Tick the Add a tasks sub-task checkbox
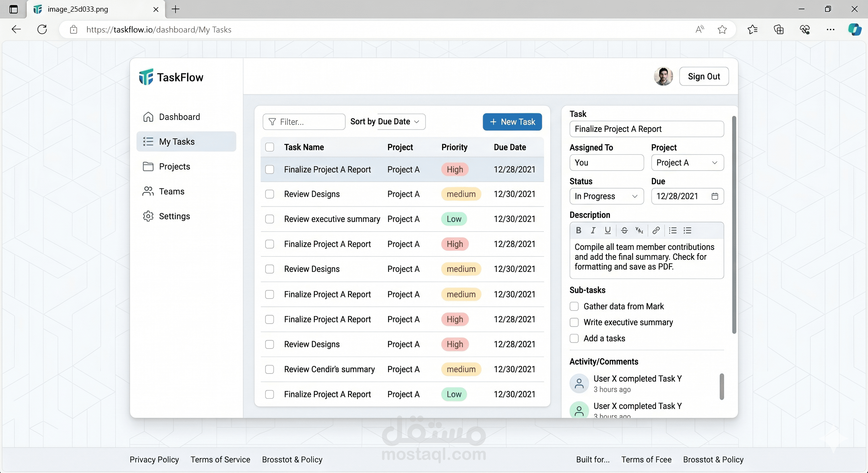Viewport: 868px width, 473px height. [574, 338]
